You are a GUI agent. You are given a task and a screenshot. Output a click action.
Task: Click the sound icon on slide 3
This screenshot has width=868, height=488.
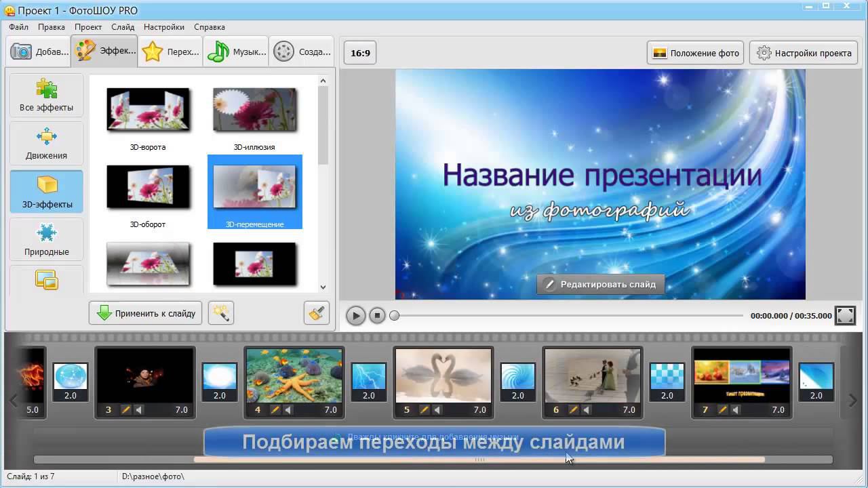(139, 409)
